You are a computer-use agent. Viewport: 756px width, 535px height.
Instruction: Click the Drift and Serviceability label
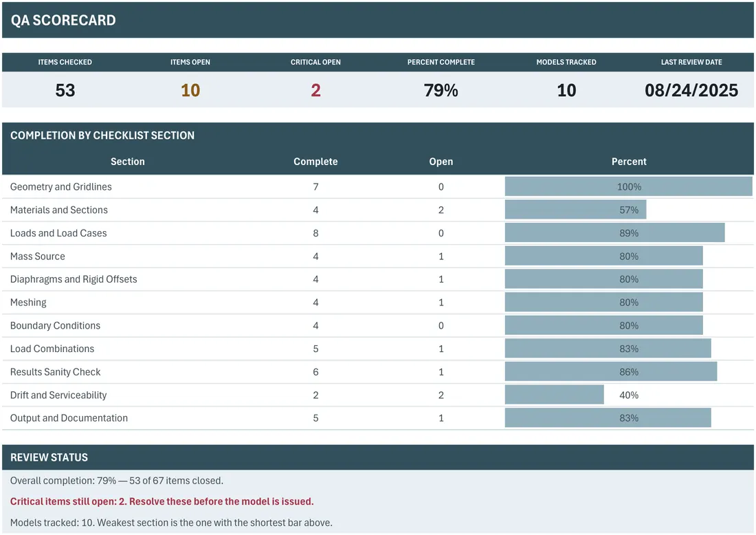58,395
